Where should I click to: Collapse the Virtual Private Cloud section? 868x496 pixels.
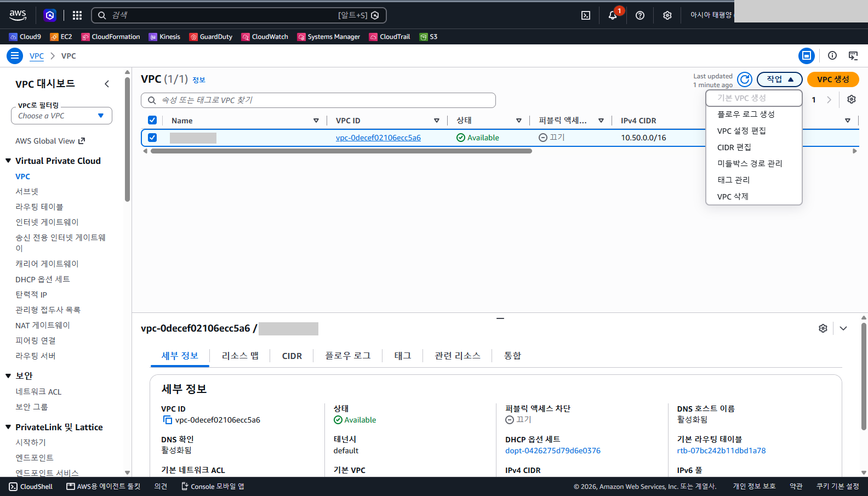(8, 161)
